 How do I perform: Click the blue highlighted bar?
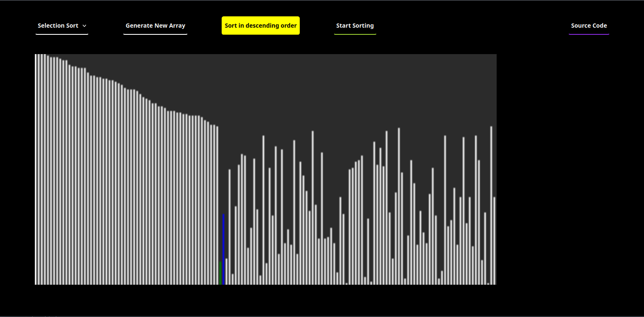point(224,249)
